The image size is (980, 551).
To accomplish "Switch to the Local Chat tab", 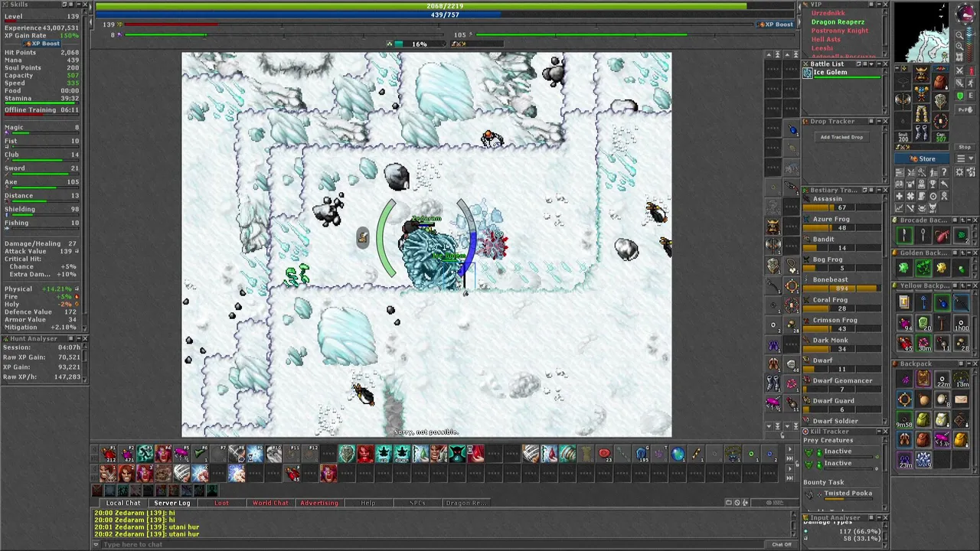I will 122,503.
